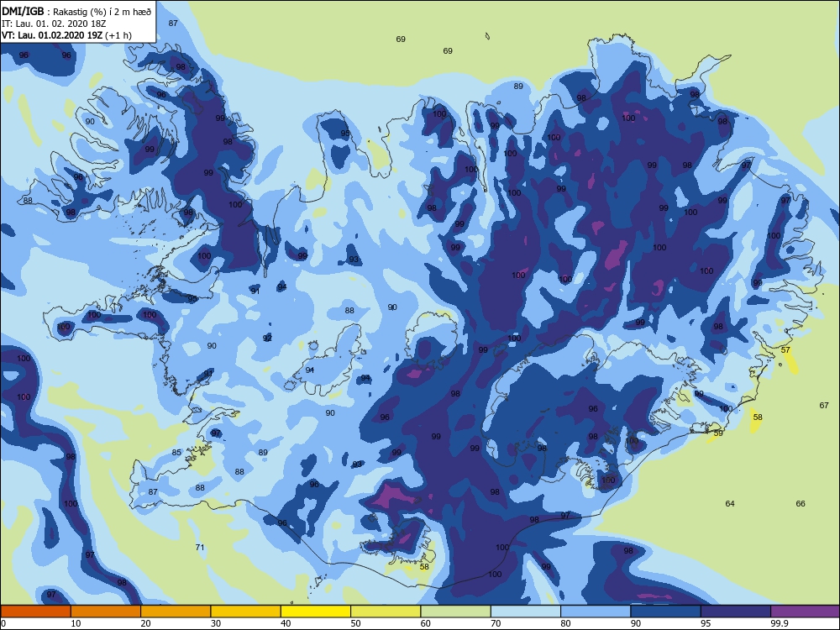Click the indigo 95–99.9 legend swatch
Viewport: 840px width, 630px height.
point(736,612)
